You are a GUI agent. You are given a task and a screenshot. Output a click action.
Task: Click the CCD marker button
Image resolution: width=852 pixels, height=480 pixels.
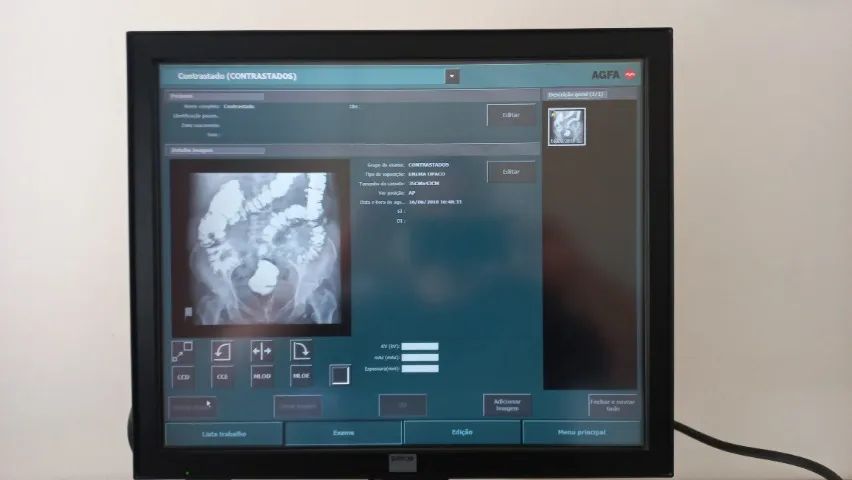coord(183,376)
